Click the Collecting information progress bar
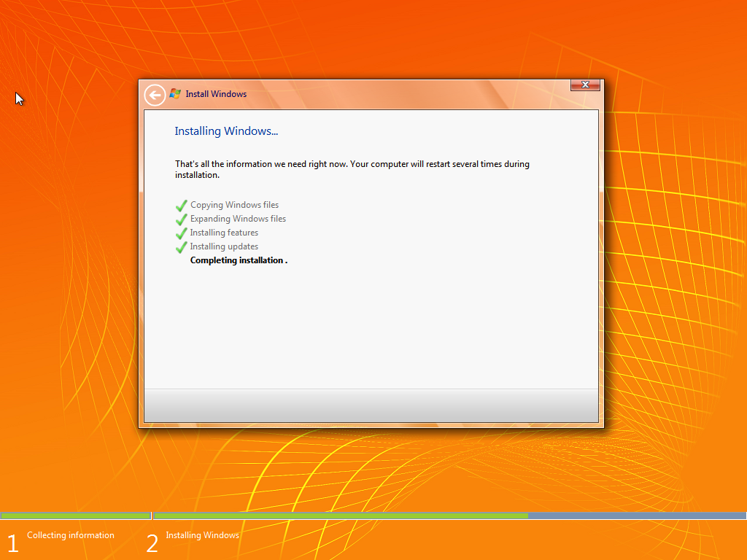Screen dimensions: 747x560 [75, 516]
